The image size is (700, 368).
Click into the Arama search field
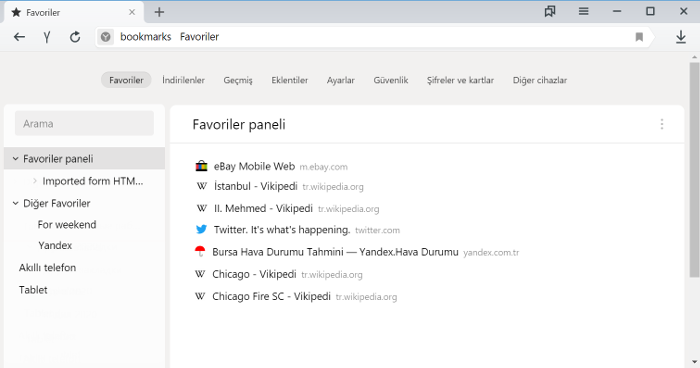point(84,124)
